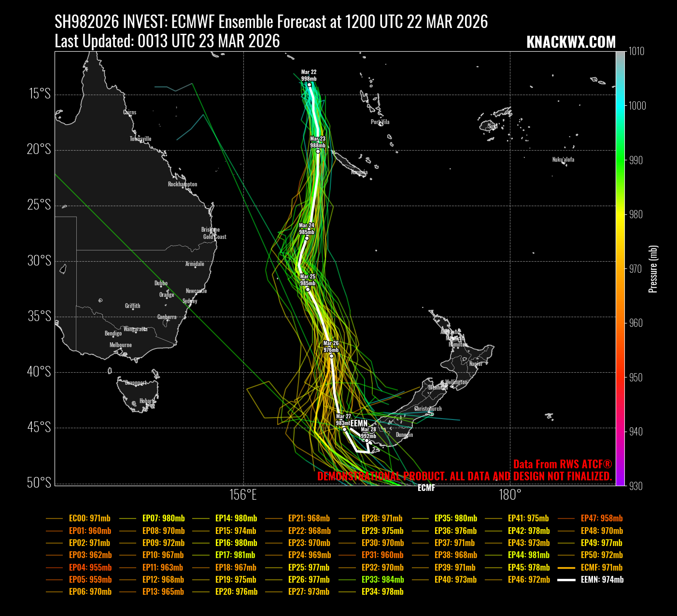The height and width of the screenshot is (616, 677).
Task: Select the Mar 23 988mb position marker
Action: [318, 151]
